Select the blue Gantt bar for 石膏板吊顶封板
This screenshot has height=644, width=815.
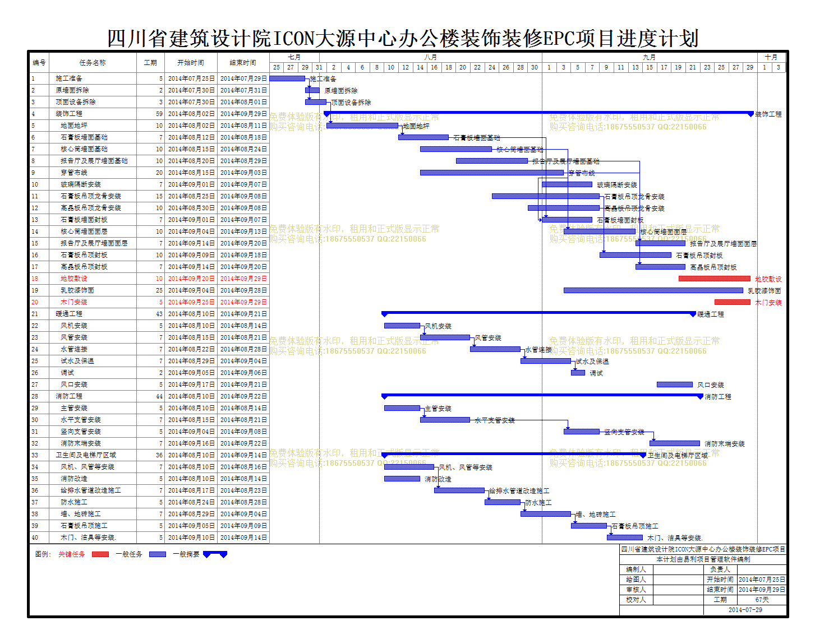tap(636, 255)
